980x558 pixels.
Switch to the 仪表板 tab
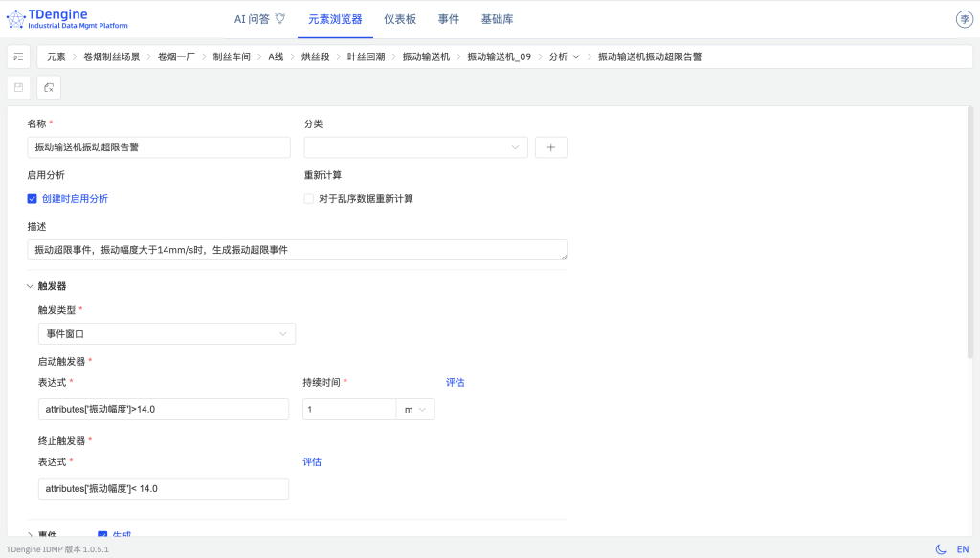(399, 18)
